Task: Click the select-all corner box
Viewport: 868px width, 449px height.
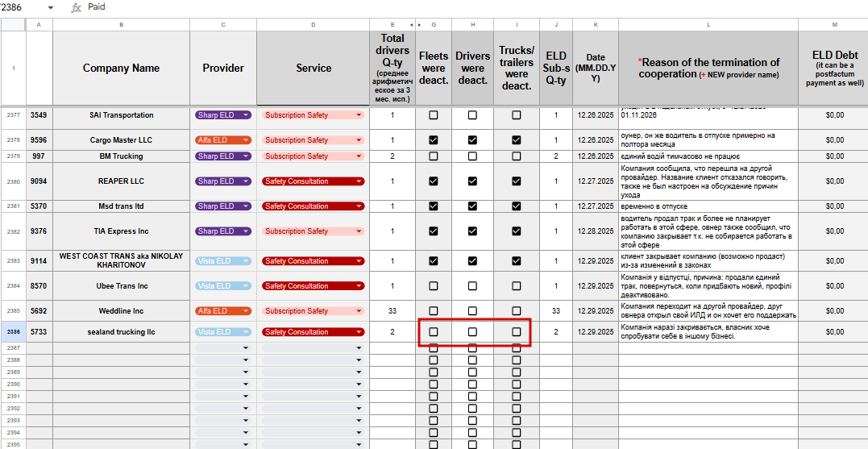Action: tap(13, 25)
